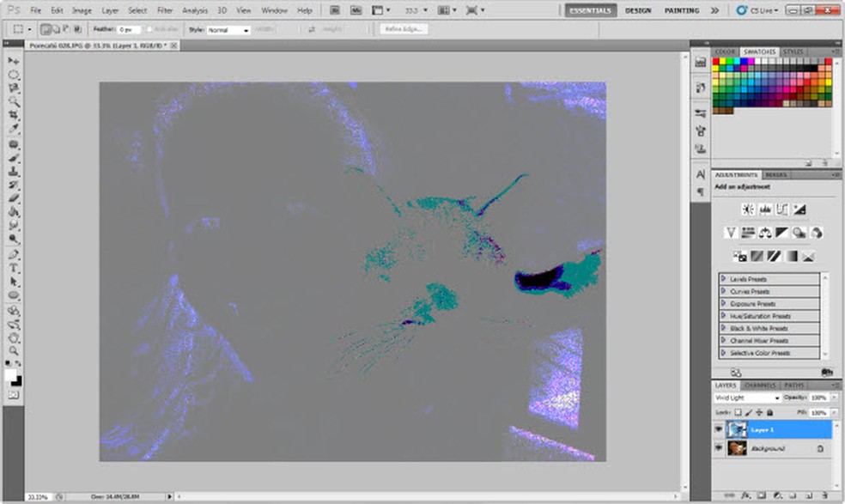Toggle visibility of the Background layer
Screen dimensions: 845x504
719,448
